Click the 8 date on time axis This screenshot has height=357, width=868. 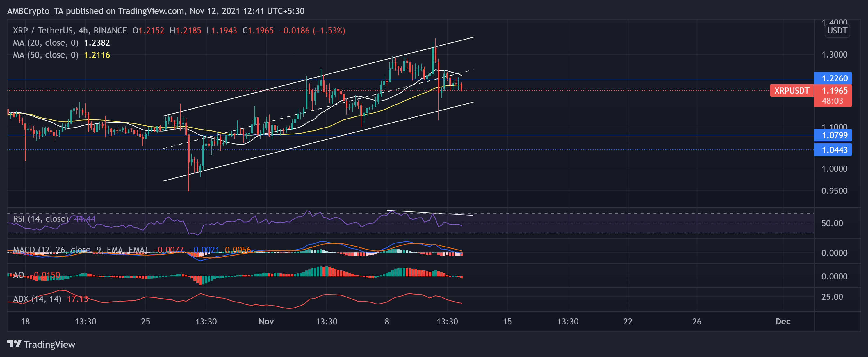click(x=387, y=321)
